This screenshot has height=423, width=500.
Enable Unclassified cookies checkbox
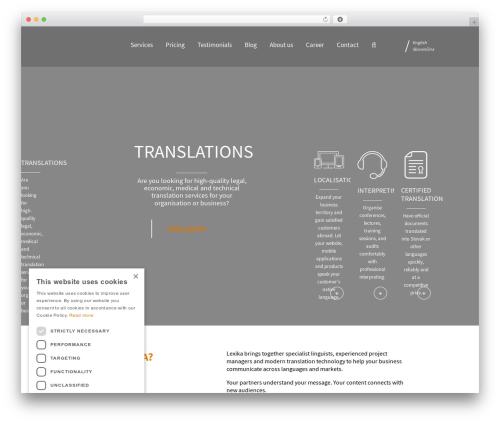coord(41,385)
